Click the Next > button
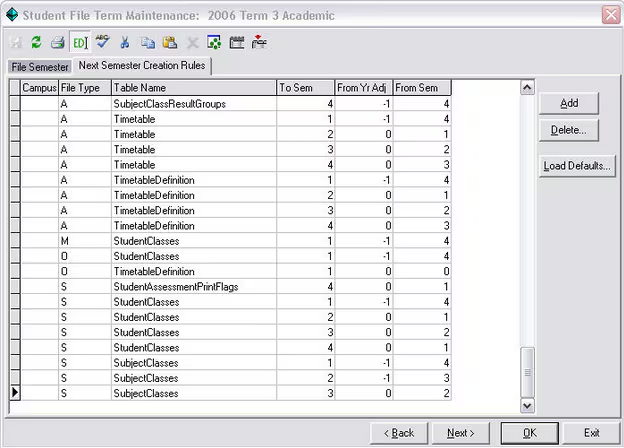This screenshot has height=448, width=624. 460,433
